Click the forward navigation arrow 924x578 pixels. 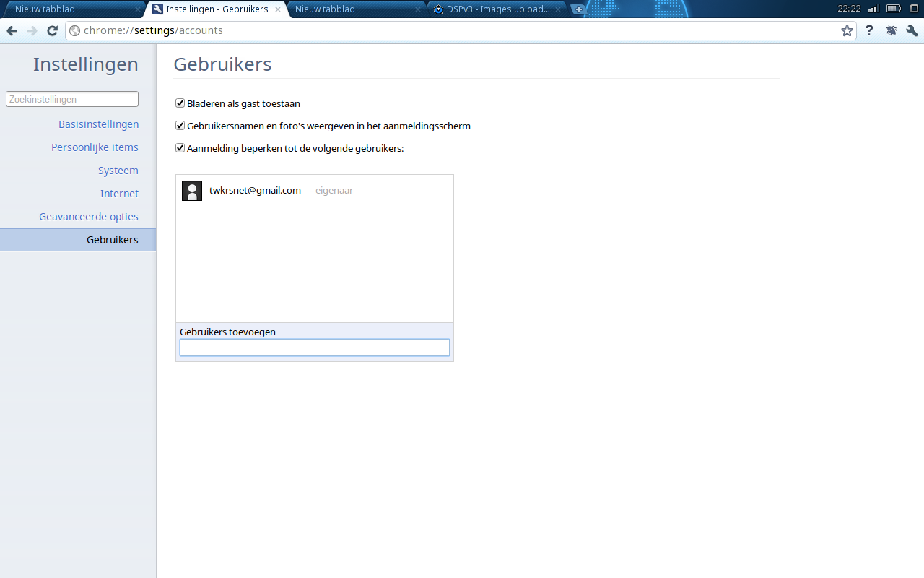(32, 30)
